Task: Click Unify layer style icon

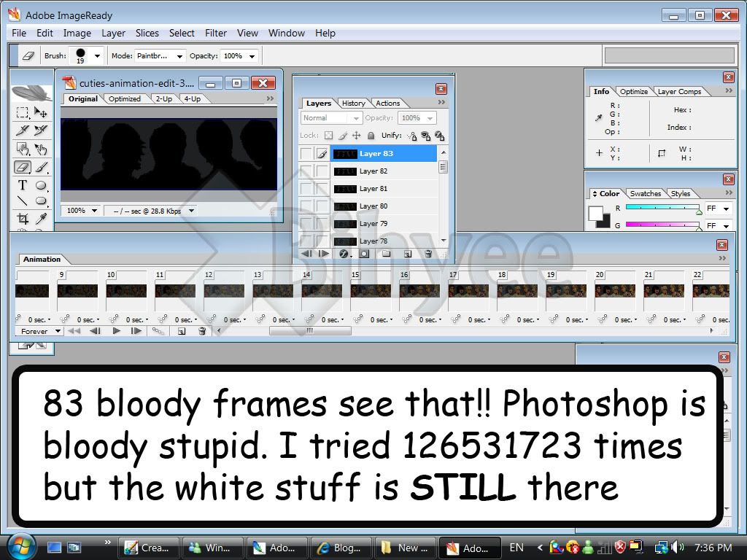Action: pyautogui.click(x=439, y=136)
